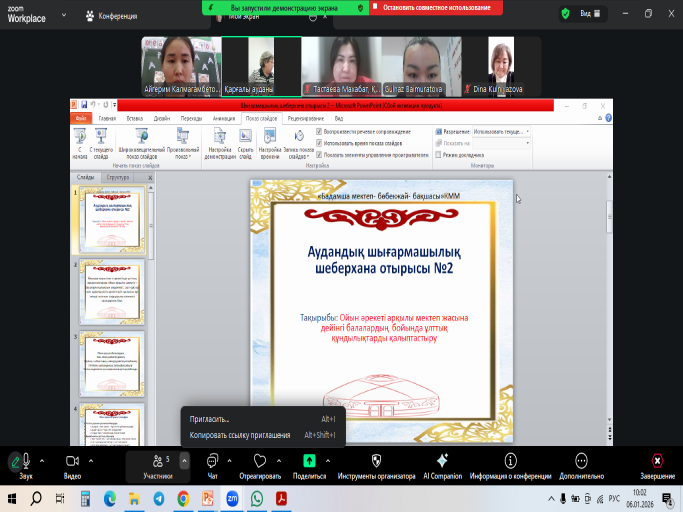Expand the arrow next to Звук
The image size is (683, 512).
tap(41, 461)
